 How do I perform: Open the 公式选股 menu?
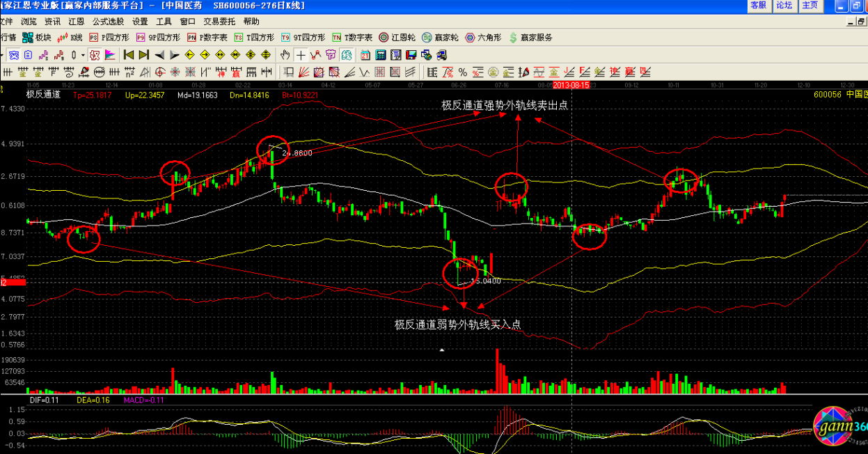pyautogui.click(x=108, y=22)
